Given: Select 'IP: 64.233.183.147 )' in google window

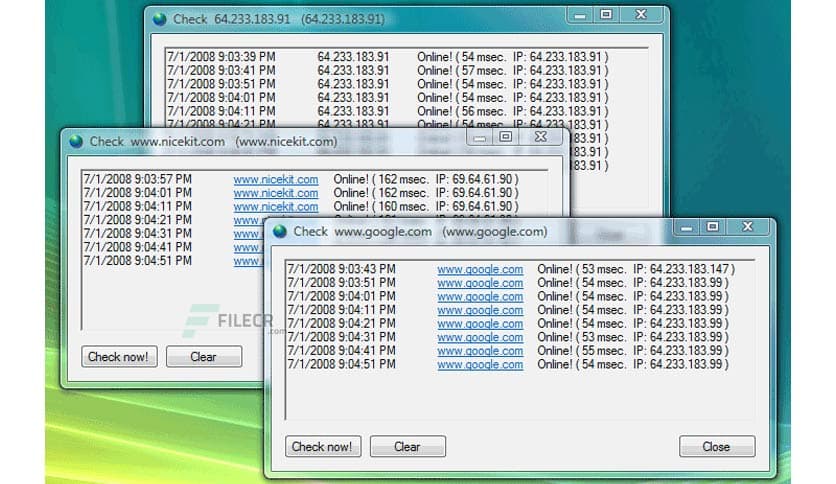Looking at the screenshot, I should click(x=685, y=269).
